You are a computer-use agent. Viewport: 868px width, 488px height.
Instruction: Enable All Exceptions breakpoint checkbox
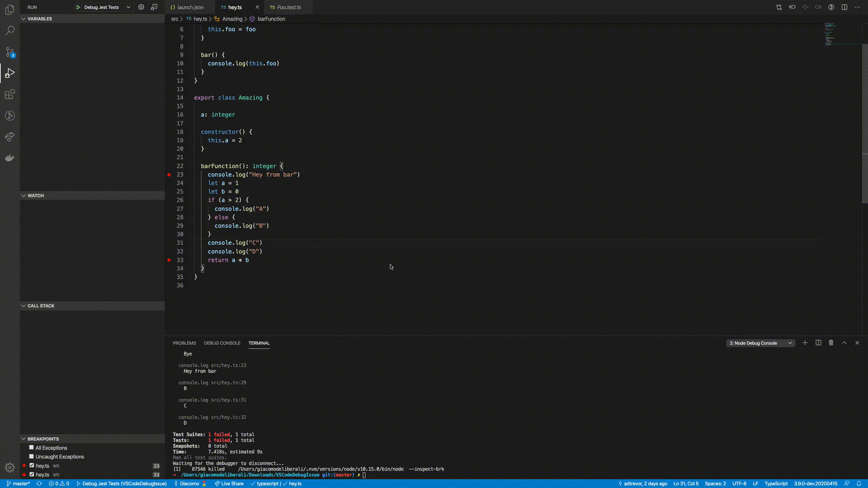pos(32,447)
